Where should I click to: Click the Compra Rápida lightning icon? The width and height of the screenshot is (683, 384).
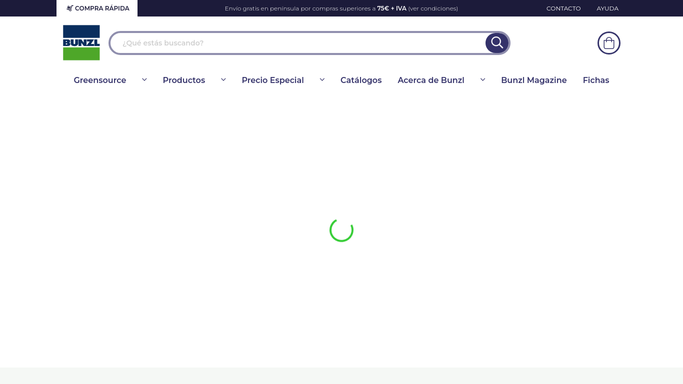pyautogui.click(x=69, y=8)
